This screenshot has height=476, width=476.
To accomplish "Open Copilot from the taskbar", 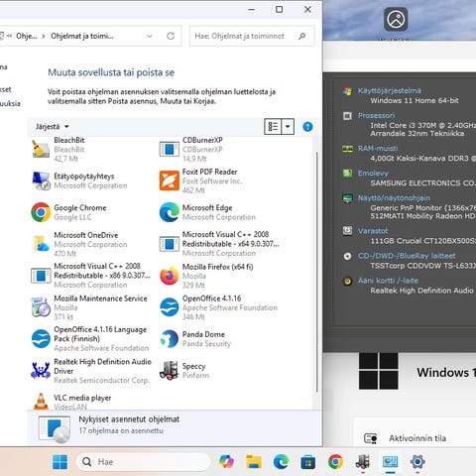I will (x=226, y=461).
